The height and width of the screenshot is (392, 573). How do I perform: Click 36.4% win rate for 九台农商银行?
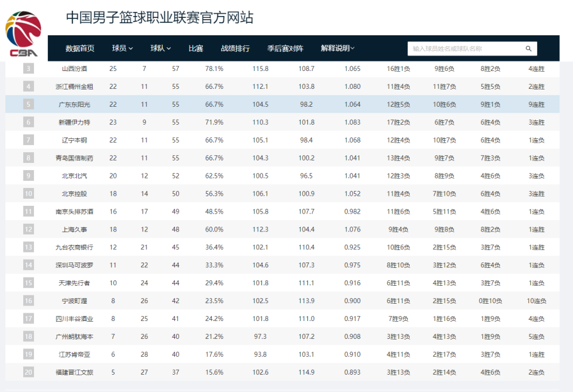tap(214, 248)
